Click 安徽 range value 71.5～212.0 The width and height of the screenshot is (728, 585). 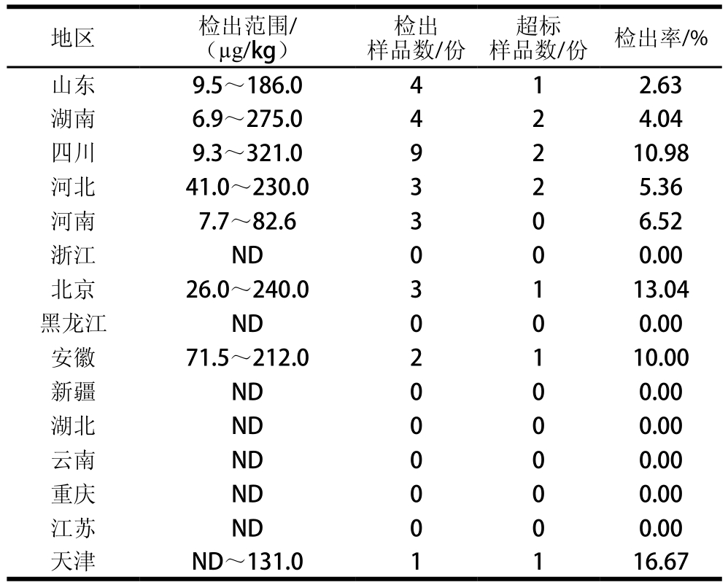click(x=247, y=358)
